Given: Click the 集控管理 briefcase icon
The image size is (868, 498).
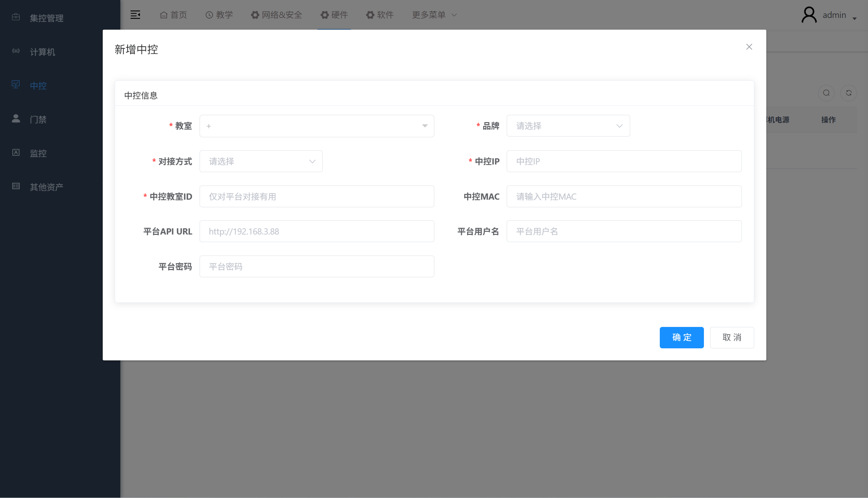Looking at the screenshot, I should click(16, 17).
